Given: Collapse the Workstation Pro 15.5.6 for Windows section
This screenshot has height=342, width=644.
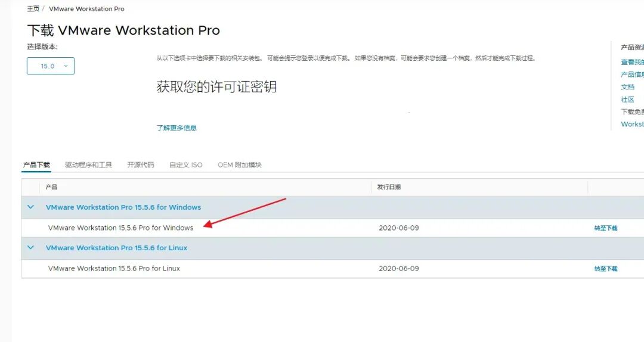Looking at the screenshot, I should pyautogui.click(x=30, y=207).
